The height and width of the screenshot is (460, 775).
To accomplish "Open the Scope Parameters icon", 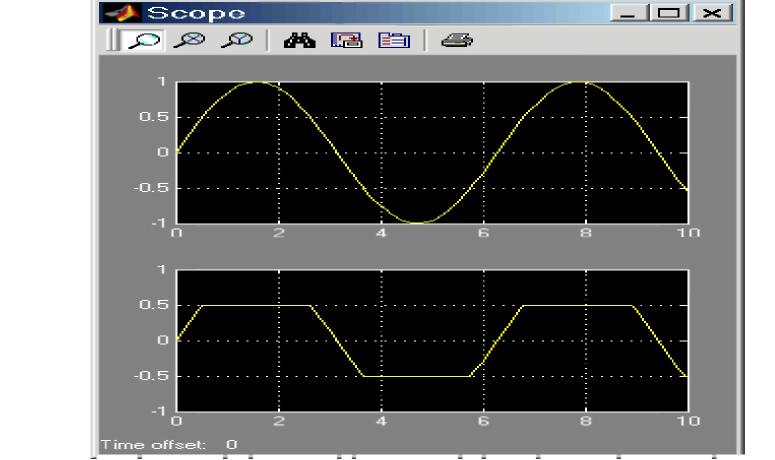I will 394,41.
